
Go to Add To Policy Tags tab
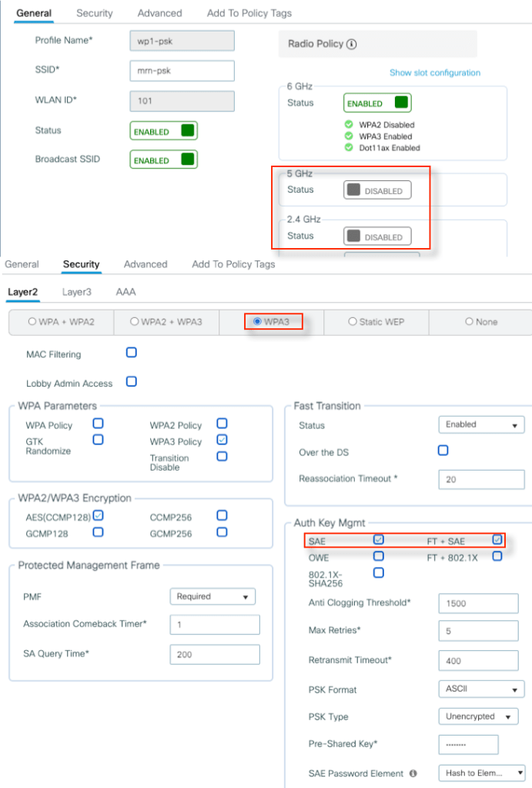(x=233, y=264)
